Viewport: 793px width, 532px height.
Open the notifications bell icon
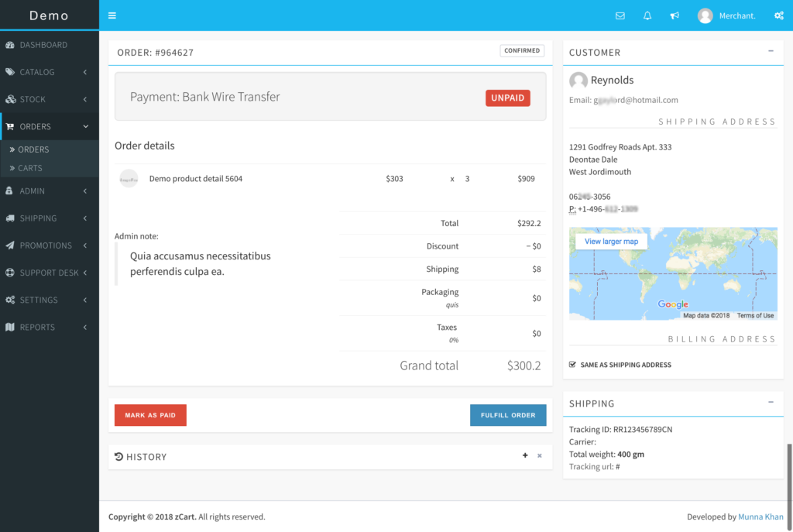647,15
